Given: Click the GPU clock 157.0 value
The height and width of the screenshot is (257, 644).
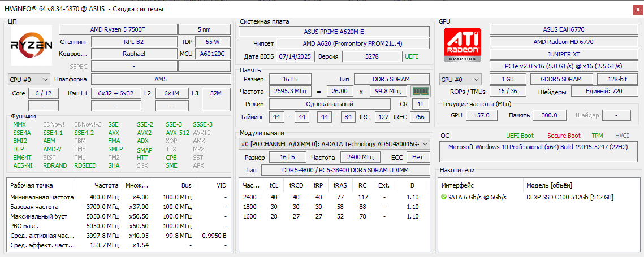Looking at the screenshot, I should (x=481, y=115).
